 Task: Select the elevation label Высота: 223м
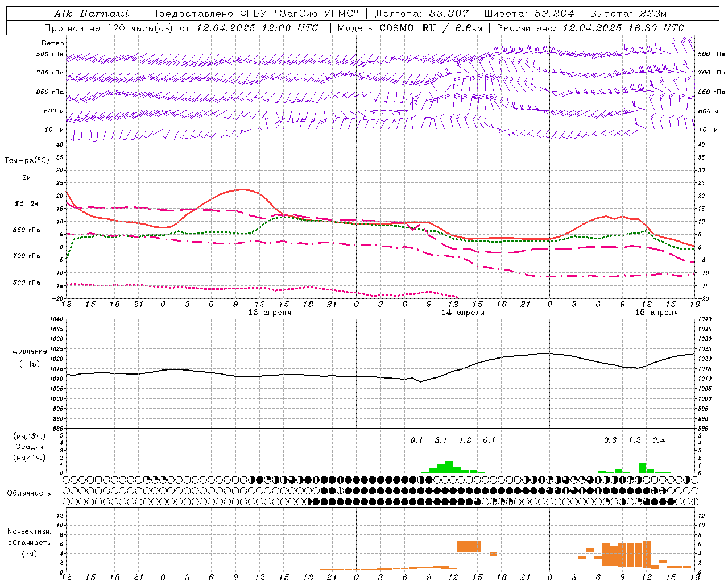(628, 14)
